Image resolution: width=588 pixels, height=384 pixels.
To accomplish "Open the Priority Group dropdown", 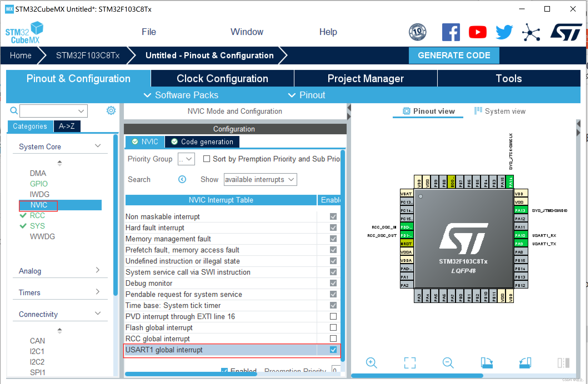I will pyautogui.click(x=186, y=159).
